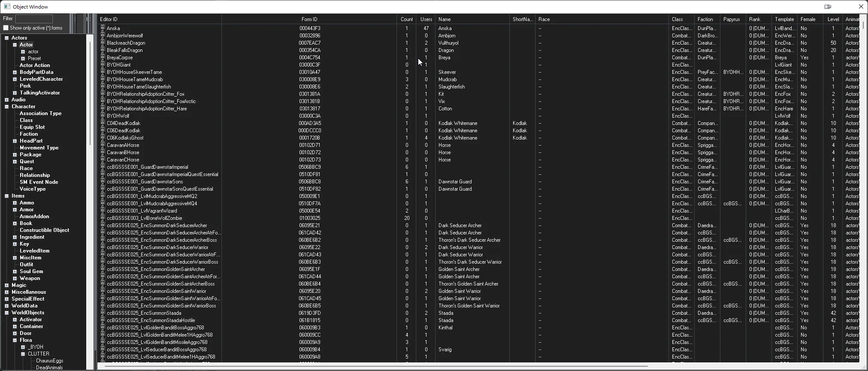868x371 pixels.
Task: Collapse the Actors tree node
Action: point(7,38)
